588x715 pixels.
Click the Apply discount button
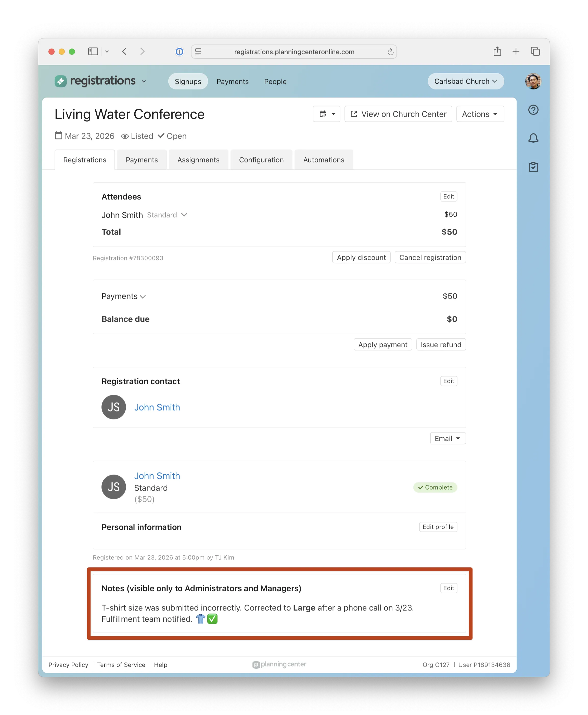click(361, 257)
